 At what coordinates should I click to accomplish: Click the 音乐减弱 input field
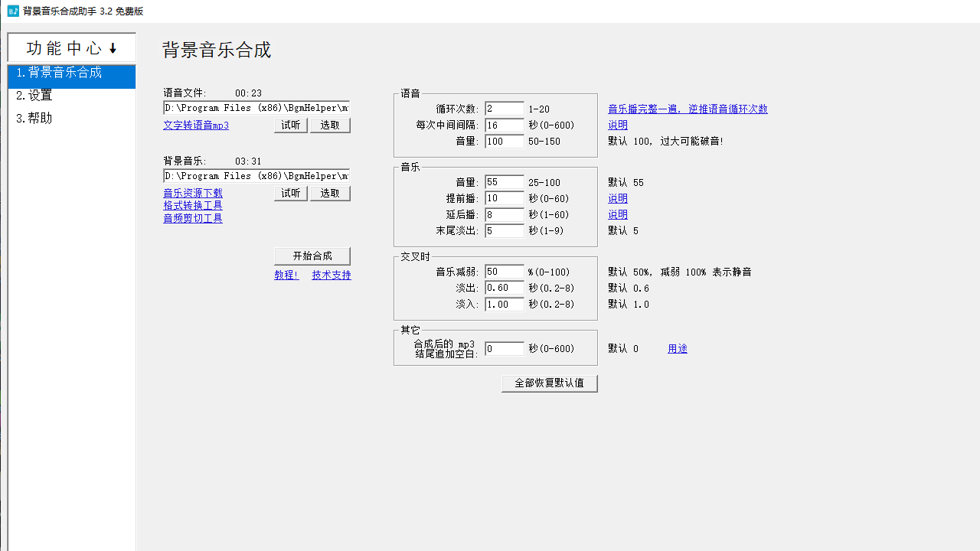(505, 272)
